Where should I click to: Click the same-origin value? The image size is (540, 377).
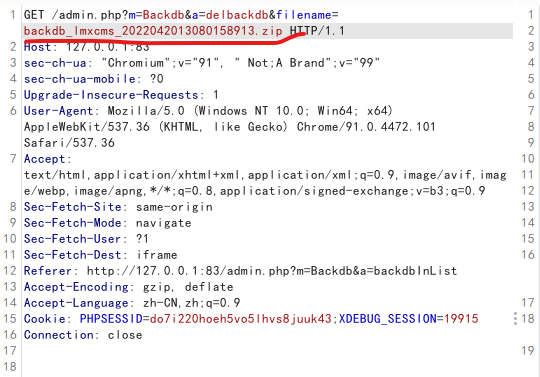coord(174,207)
